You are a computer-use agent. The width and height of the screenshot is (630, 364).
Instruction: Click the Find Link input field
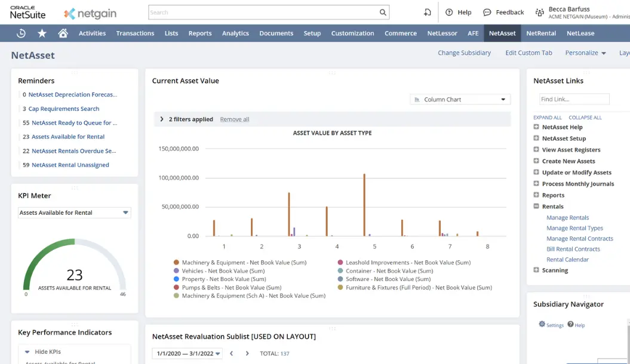574,99
